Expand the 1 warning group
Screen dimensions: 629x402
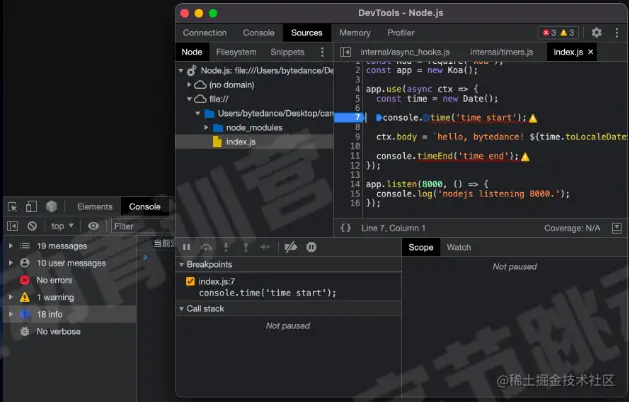(11, 297)
